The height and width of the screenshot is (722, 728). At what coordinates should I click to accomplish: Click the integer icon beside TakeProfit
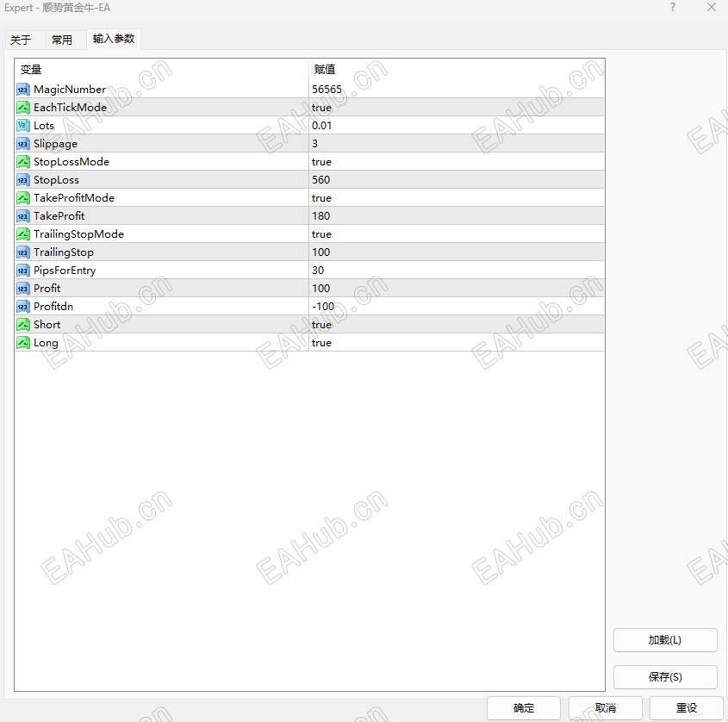[23, 216]
